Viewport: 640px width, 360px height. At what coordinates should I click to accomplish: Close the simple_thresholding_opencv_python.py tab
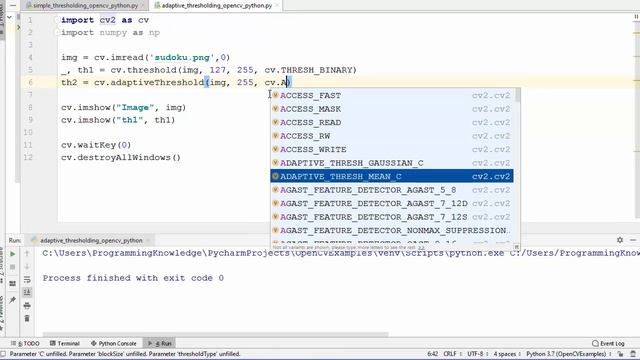point(143,5)
